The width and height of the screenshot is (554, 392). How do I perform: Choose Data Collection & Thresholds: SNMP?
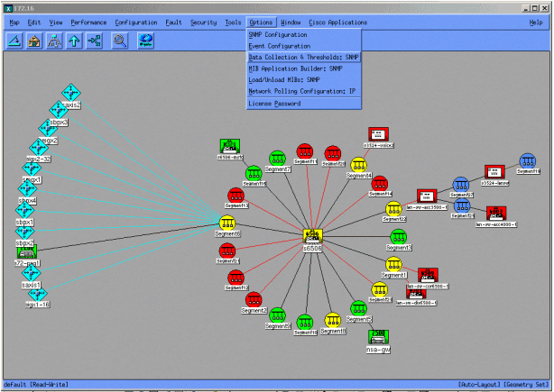(x=304, y=57)
